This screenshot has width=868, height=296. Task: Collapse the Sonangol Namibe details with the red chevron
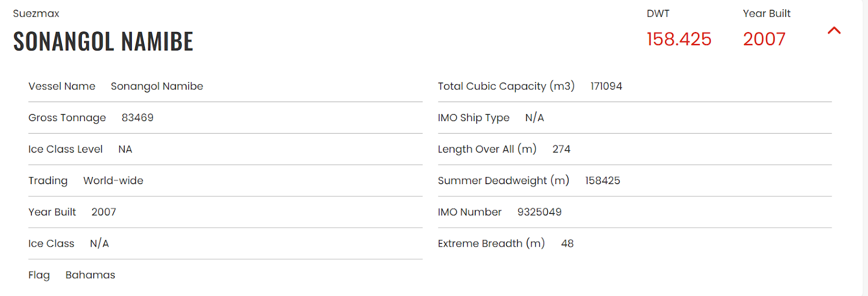[x=834, y=31]
